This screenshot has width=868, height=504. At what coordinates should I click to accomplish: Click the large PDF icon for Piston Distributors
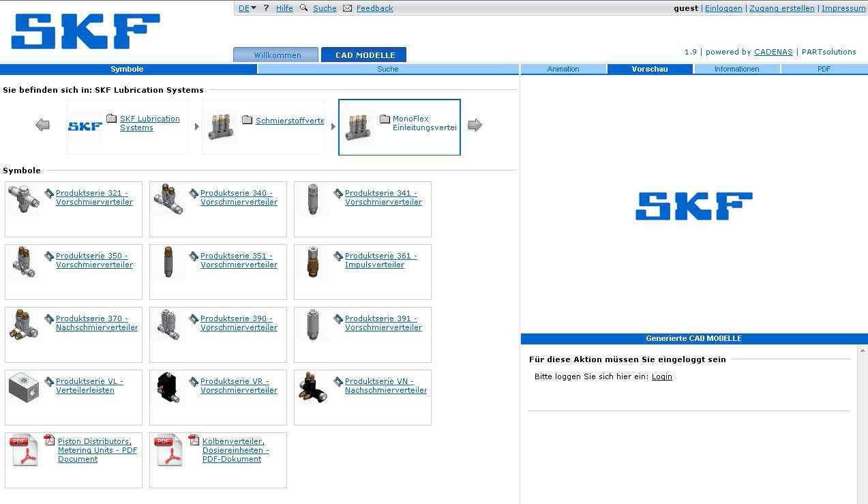(25, 451)
